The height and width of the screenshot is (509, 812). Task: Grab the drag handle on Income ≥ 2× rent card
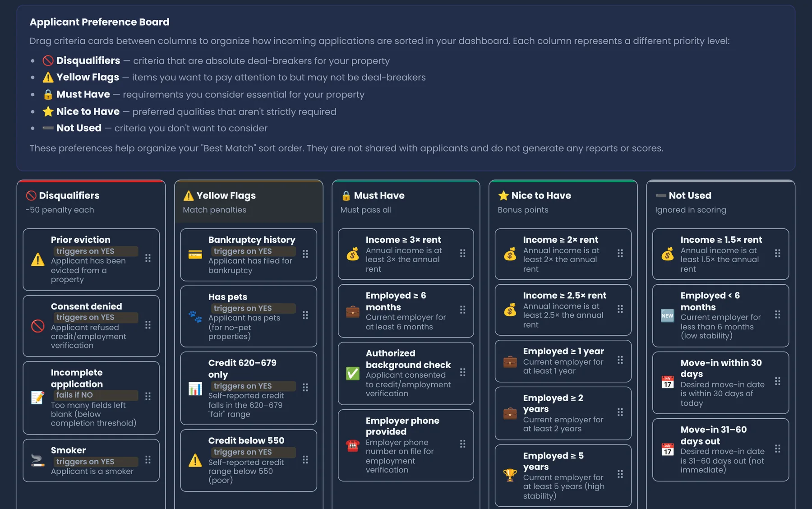620,254
